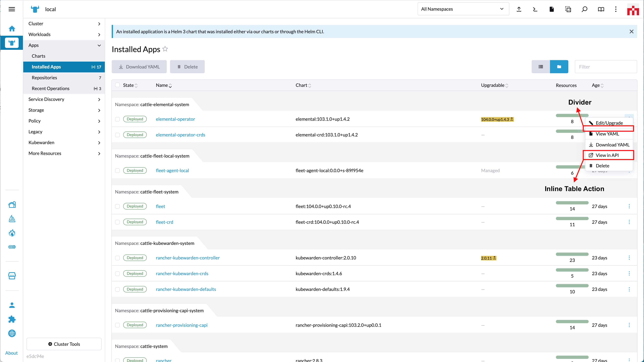The height and width of the screenshot is (362, 644).
Task: Open the documentation book icon
Action: 601,9
